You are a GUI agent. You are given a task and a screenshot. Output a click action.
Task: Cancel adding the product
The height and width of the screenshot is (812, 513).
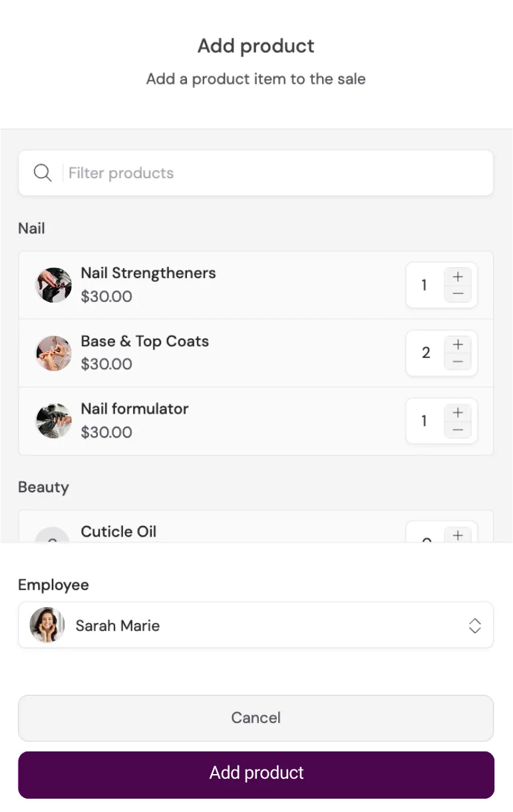(256, 718)
